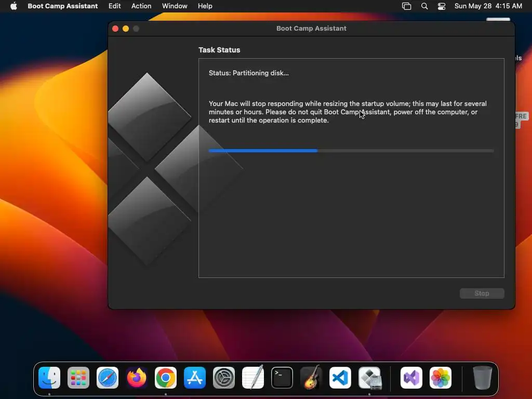Image resolution: width=532 pixels, height=399 pixels.
Task: Minimize the Boot Camp Assistant window
Action: 126,29
